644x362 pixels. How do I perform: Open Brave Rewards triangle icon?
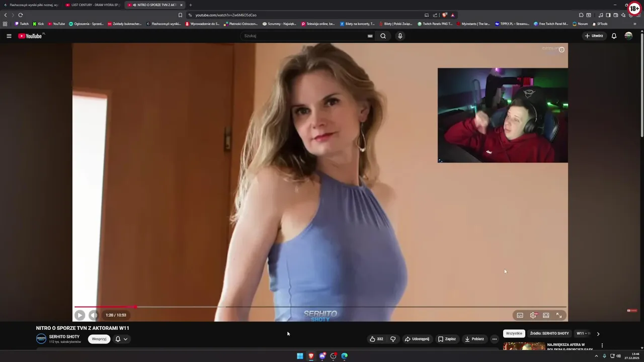452,15
